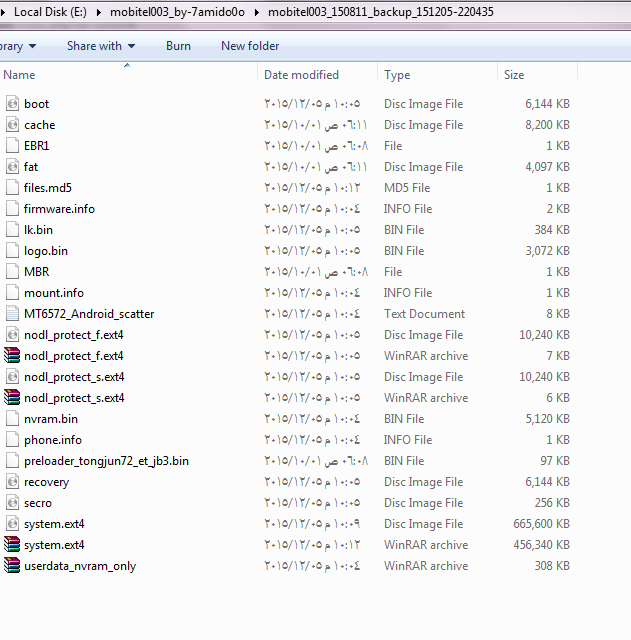Select the userdata_nvram_only WinRAR archive icon
The width and height of the screenshot is (631, 640).
pos(12,566)
